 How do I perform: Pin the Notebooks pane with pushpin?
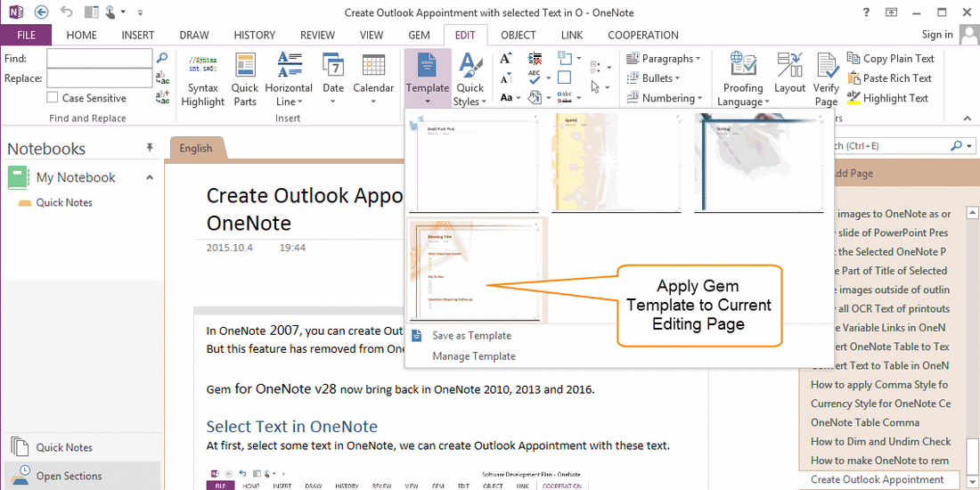coord(150,148)
